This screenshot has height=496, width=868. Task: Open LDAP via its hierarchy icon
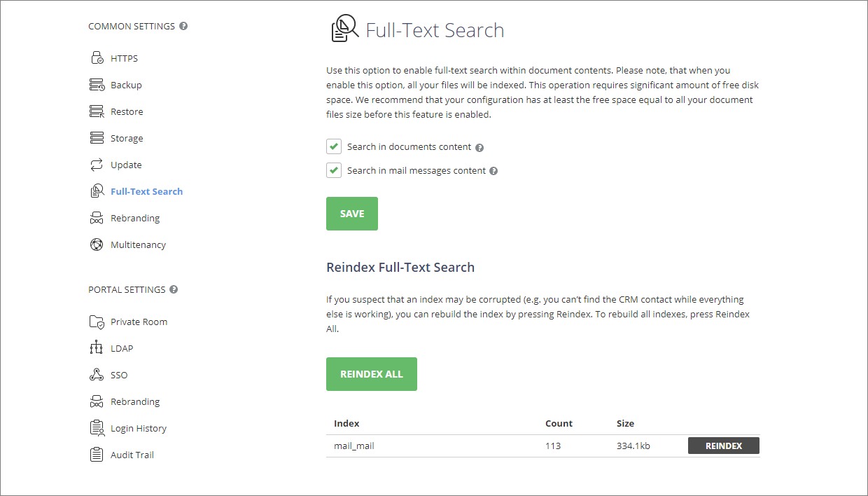pyautogui.click(x=97, y=347)
